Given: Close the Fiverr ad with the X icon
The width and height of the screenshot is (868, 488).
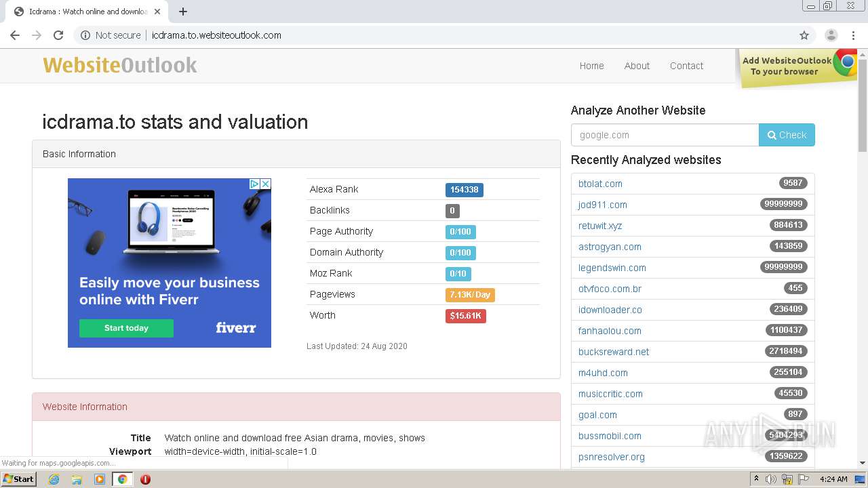Looking at the screenshot, I should click(266, 184).
